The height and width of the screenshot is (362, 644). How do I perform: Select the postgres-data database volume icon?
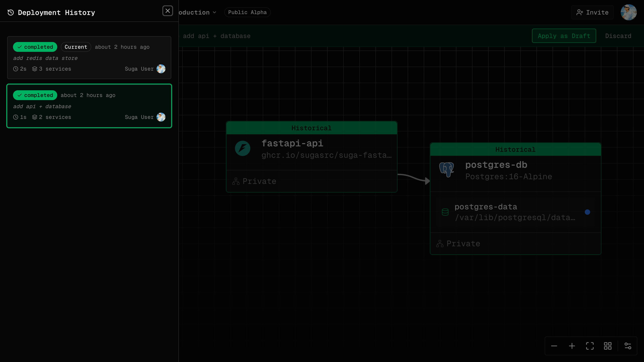tap(445, 212)
